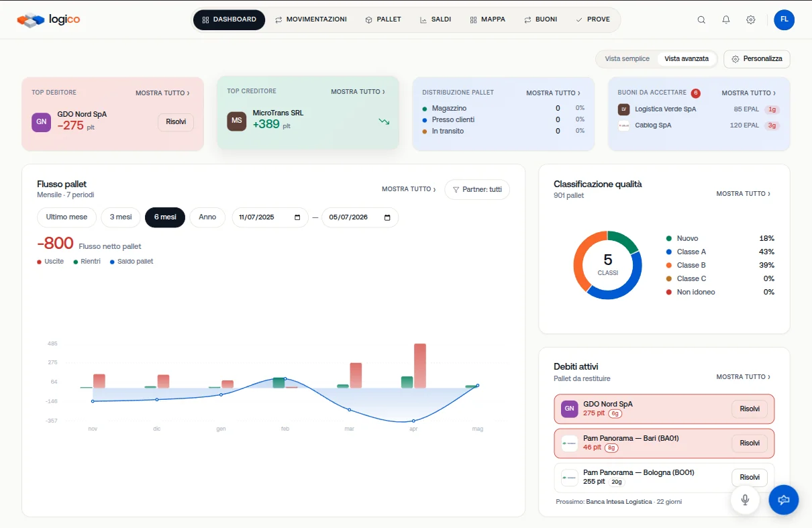Click Risolvi for Pam Panorama Bari
The height and width of the screenshot is (528, 812).
[750, 443]
